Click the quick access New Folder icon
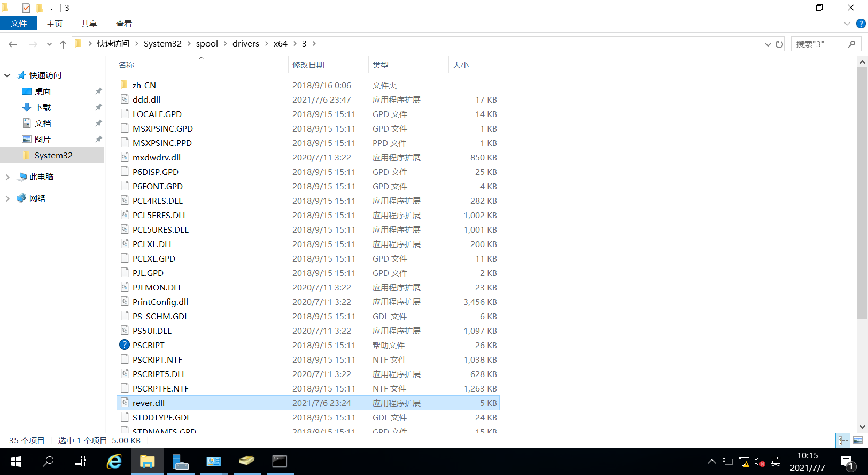The width and height of the screenshot is (868, 475). coord(39,7)
